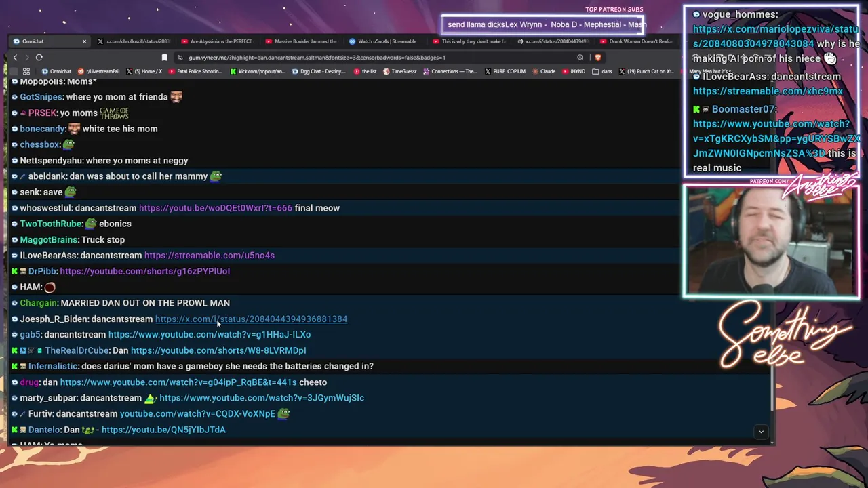This screenshot has width=868, height=488.
Task: Open streamable link in the overlay chat panel
Action: point(768,91)
